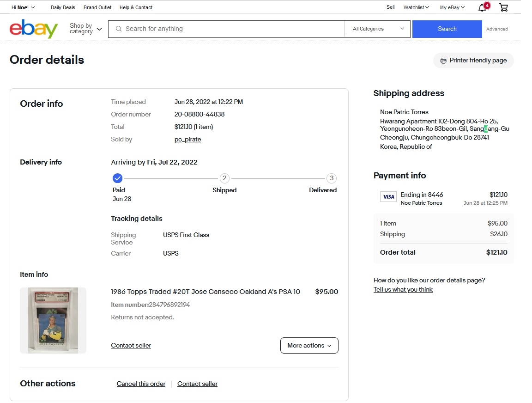The image size is (532, 403).
Task: Click Tell us what you think
Action: (403, 290)
